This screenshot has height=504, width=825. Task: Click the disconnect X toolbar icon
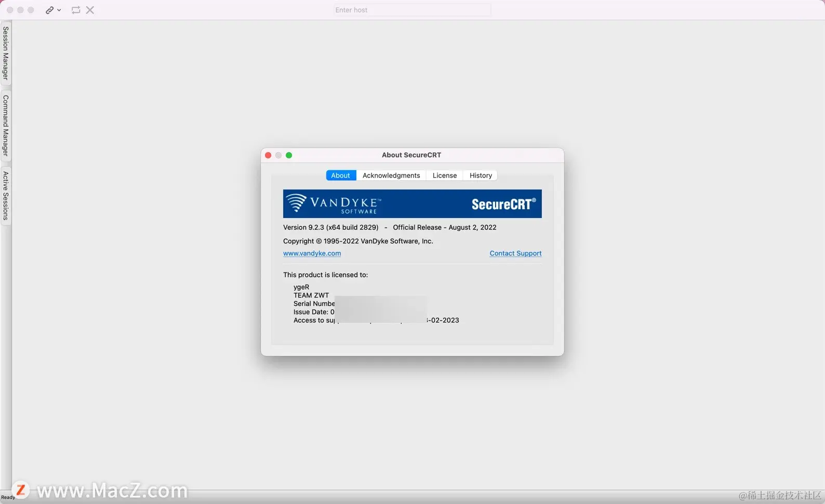click(x=90, y=10)
